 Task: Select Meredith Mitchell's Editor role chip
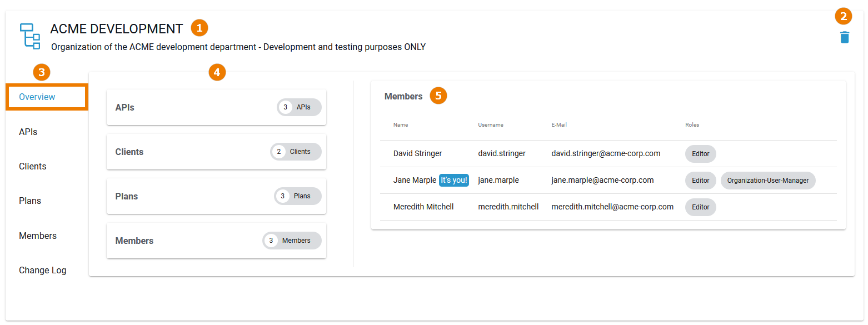pos(700,207)
